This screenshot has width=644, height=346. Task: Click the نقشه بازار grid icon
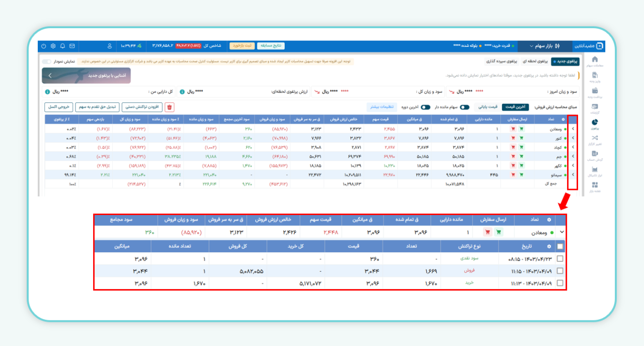coord(595,185)
